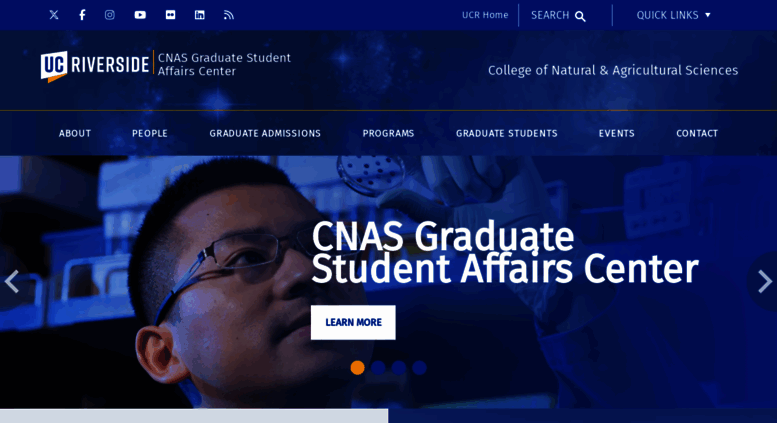Expand the Quick Links dropdown
The width and height of the screenshot is (777, 423).
point(673,15)
